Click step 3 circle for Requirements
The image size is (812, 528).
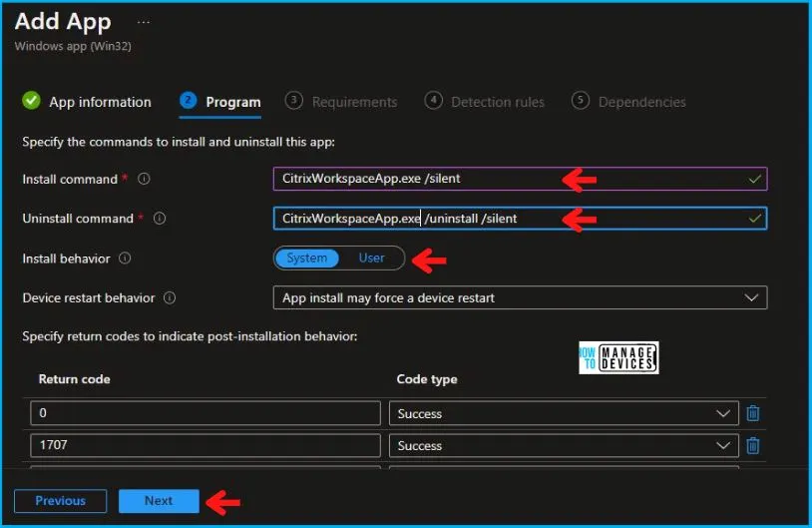(293, 100)
